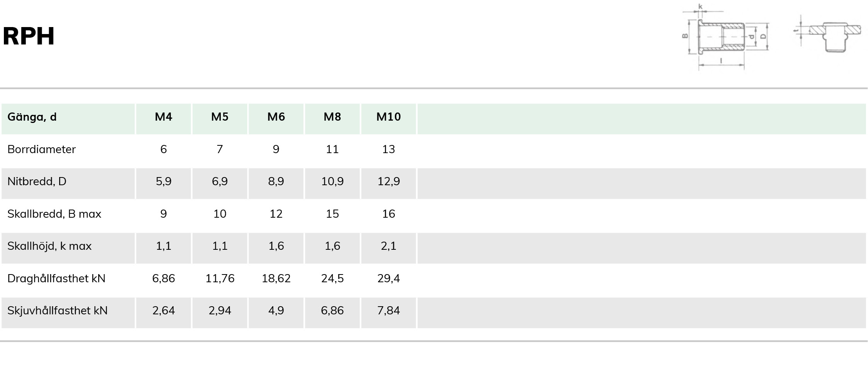Select the 11,76 draghållfasthet value

(220, 278)
